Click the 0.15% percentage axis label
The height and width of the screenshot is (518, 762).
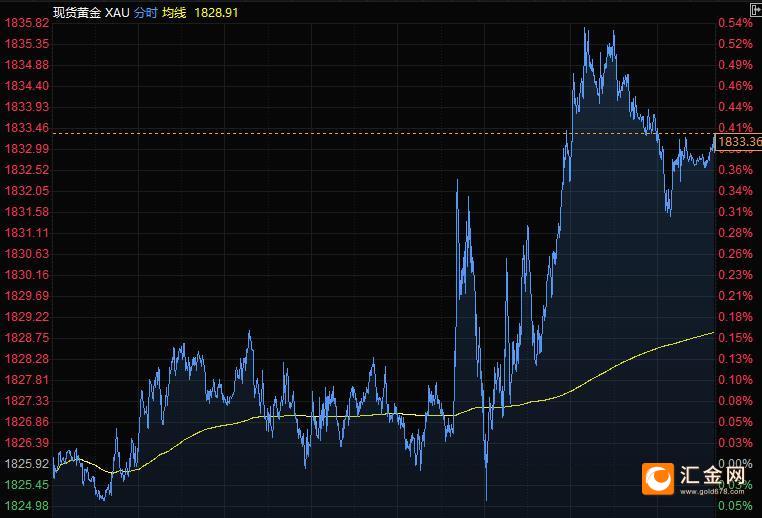(x=735, y=338)
